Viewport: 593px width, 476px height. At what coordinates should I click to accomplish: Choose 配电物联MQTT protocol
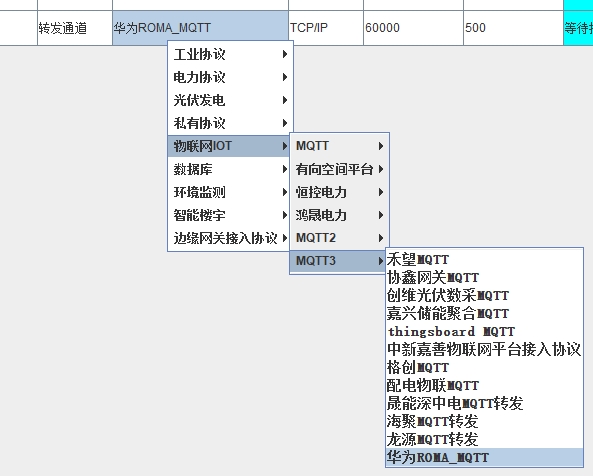click(484, 385)
